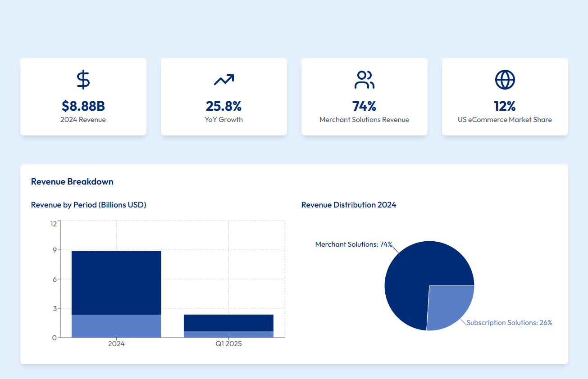Select the Merchant Solutions pie slice
Screen dimensions: 588x379
(x=419, y=270)
